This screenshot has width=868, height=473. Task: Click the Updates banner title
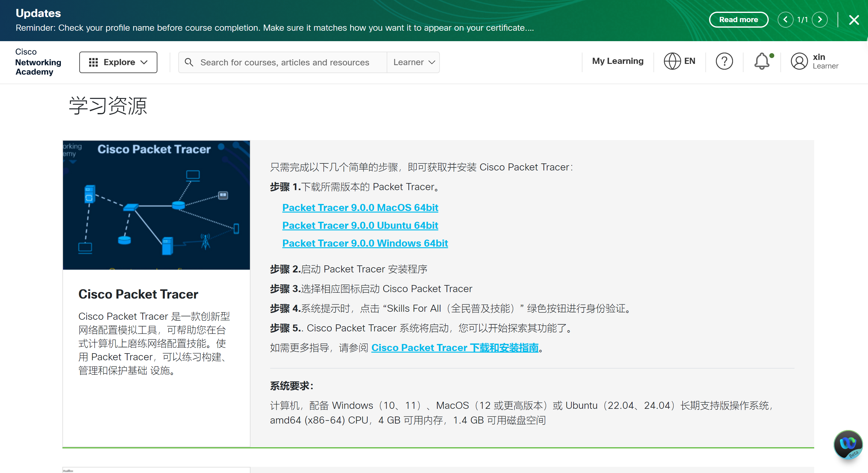(x=38, y=13)
